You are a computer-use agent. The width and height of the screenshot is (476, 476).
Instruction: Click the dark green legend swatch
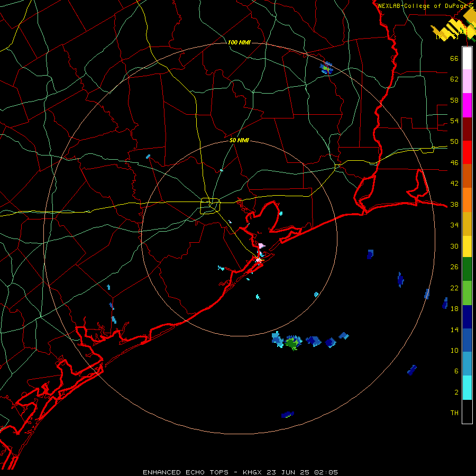pos(467,269)
